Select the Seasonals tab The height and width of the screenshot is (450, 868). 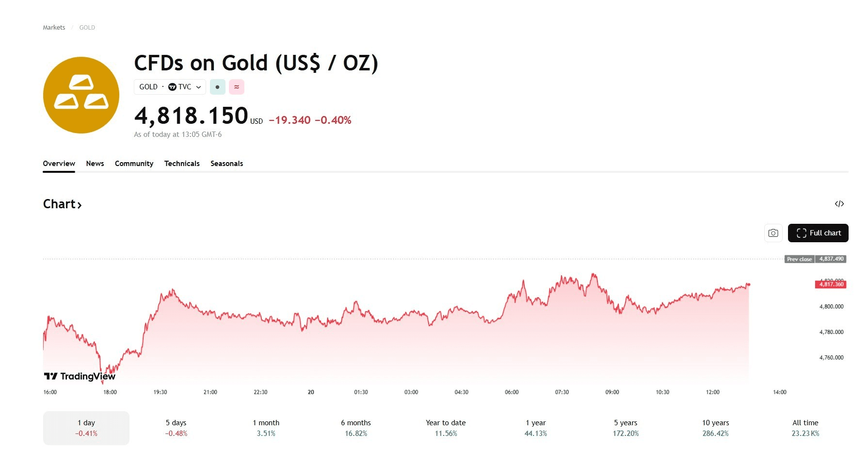click(226, 164)
